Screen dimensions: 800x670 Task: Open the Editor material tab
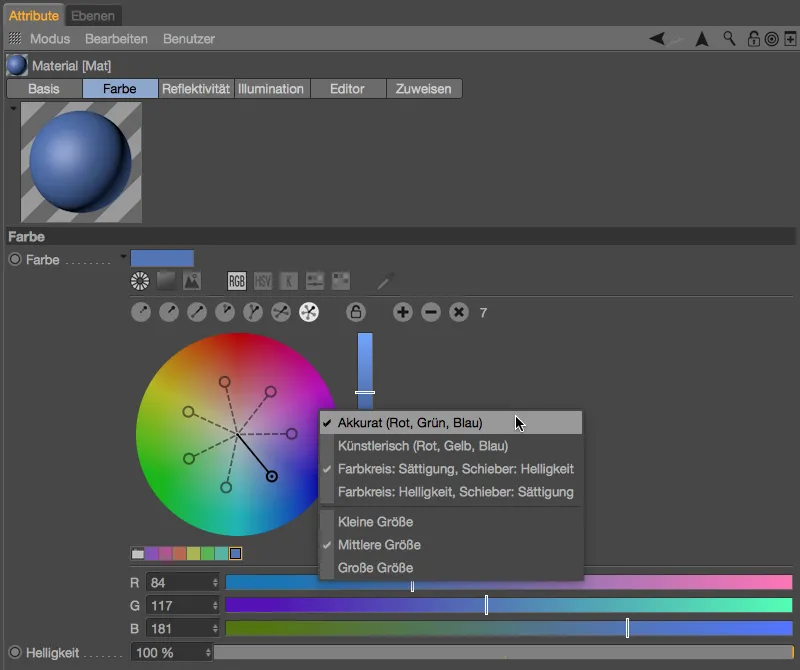347,89
